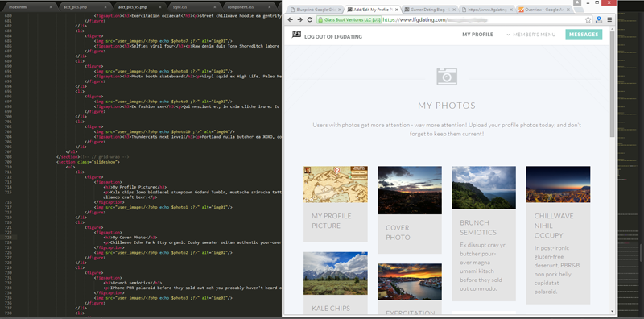Close the acct_pics_v5.php editor tab
This screenshot has height=319, width=644.
point(160,7)
